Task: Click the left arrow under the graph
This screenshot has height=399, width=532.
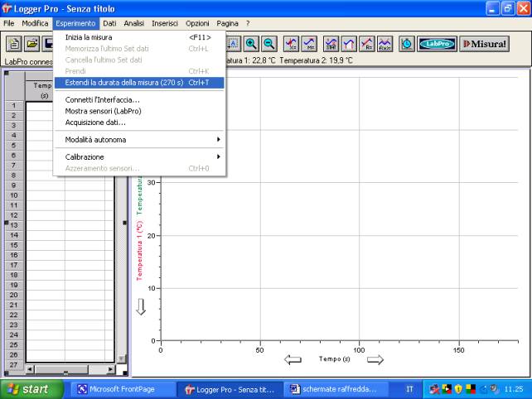Action: [293, 359]
